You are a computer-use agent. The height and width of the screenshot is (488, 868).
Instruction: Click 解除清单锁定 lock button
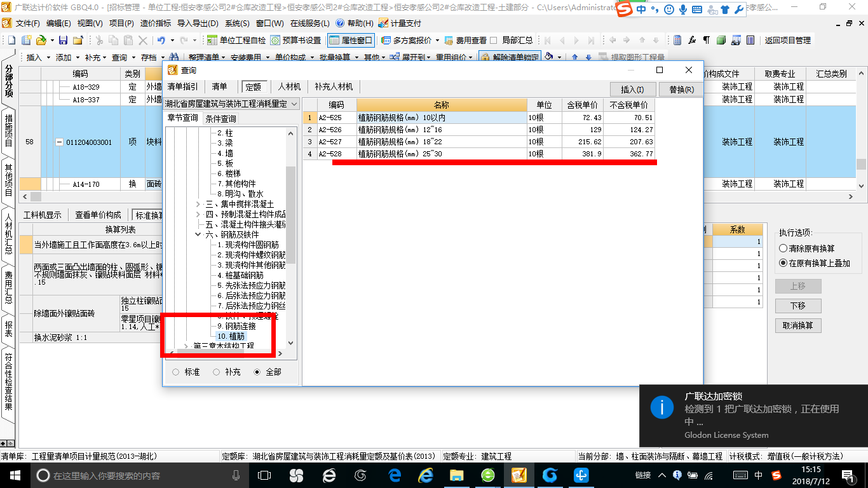[510, 57]
